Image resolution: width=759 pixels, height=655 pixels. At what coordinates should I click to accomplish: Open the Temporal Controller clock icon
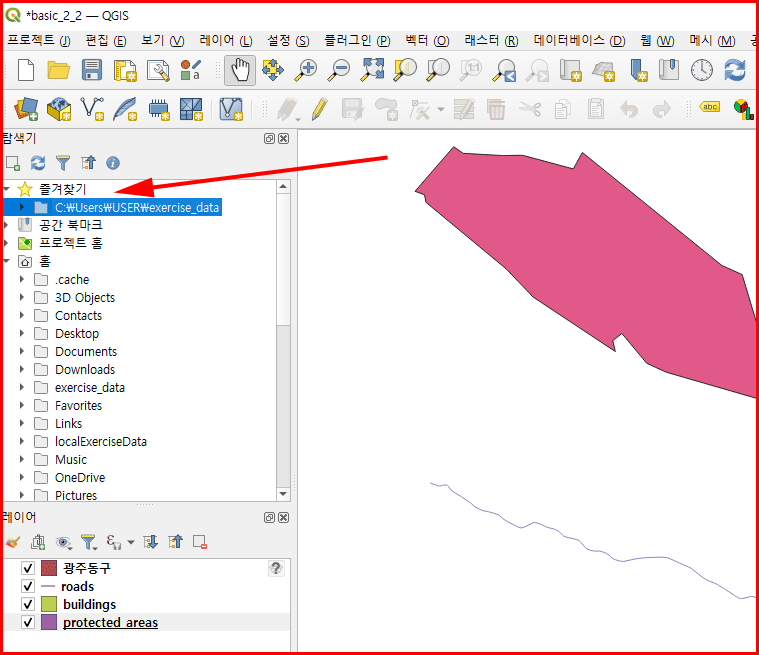(701, 70)
